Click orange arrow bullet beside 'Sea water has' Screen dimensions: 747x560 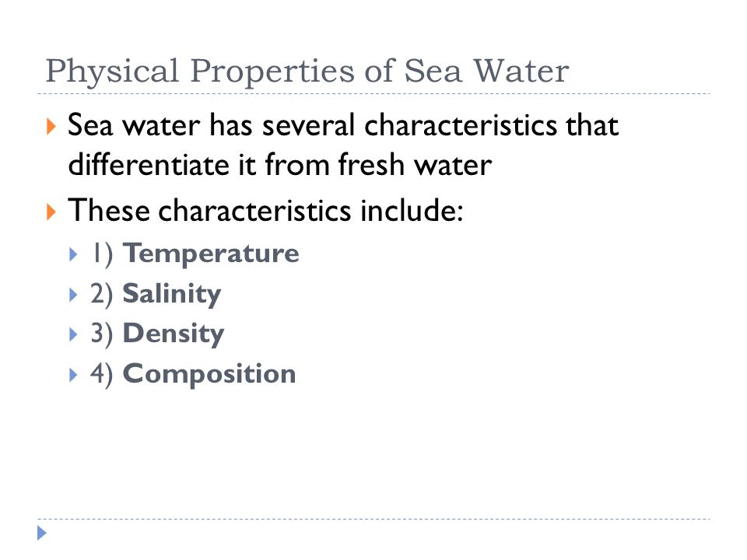pyautogui.click(x=51, y=127)
